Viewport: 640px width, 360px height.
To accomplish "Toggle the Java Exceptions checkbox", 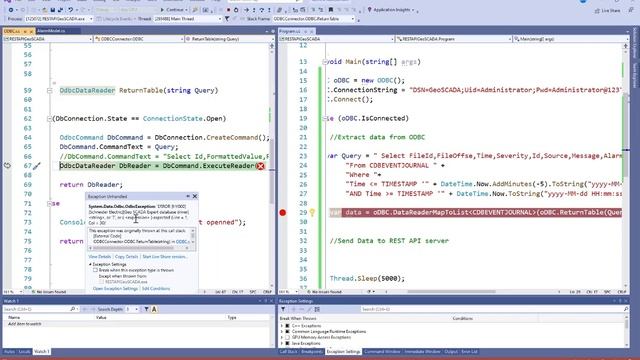I will [x=288, y=343].
